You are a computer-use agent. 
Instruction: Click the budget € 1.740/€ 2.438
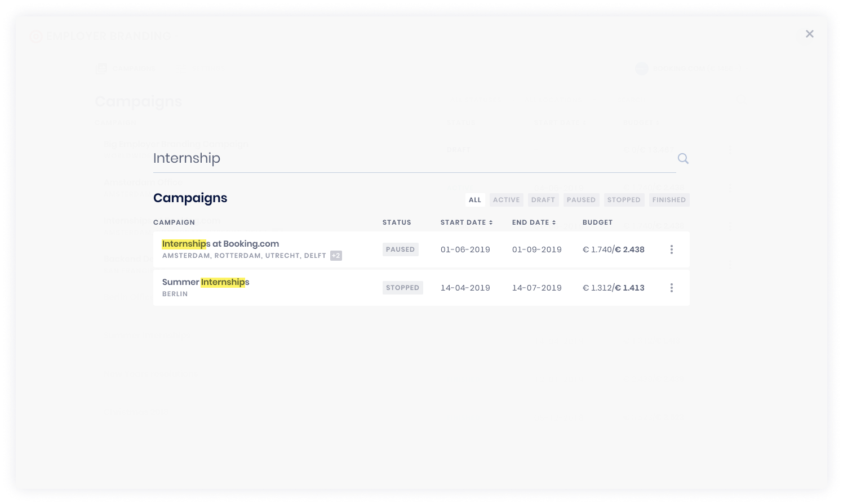614,249
